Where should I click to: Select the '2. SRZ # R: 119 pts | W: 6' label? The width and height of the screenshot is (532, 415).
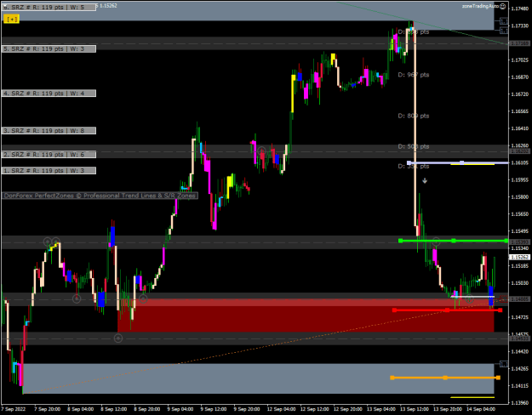[x=49, y=155]
